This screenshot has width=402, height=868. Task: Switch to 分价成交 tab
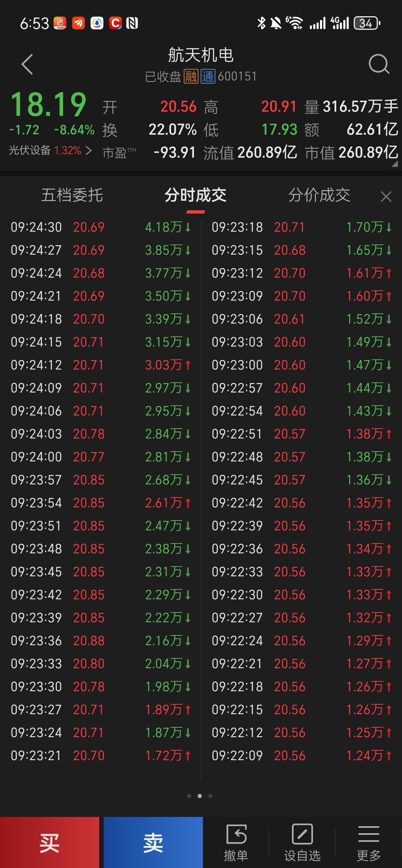[x=319, y=195]
